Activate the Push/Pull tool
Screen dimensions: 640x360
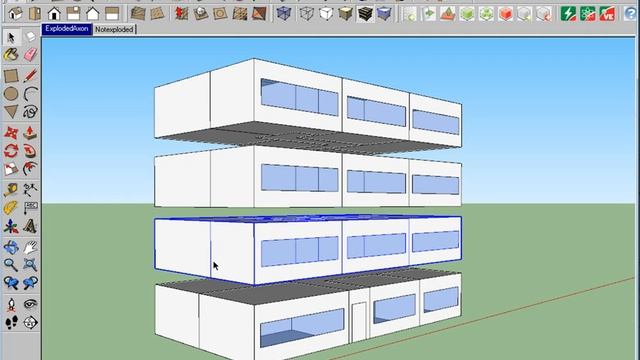[30, 133]
